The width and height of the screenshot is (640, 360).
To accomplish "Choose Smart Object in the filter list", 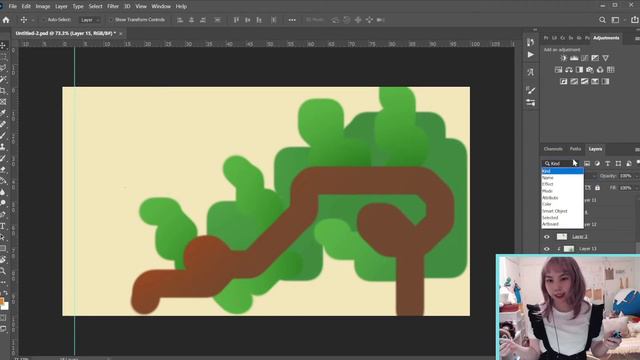I will [562, 211].
